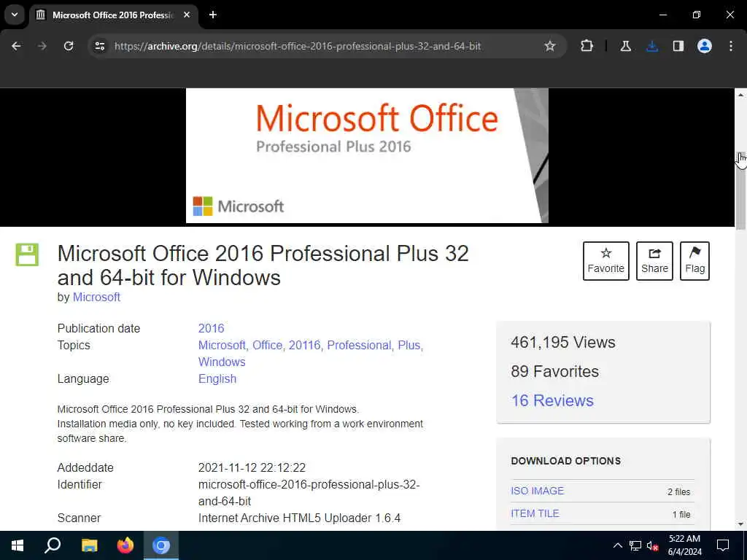Open File Explorer from taskbar
Screen dimensions: 747x560
click(x=89, y=545)
